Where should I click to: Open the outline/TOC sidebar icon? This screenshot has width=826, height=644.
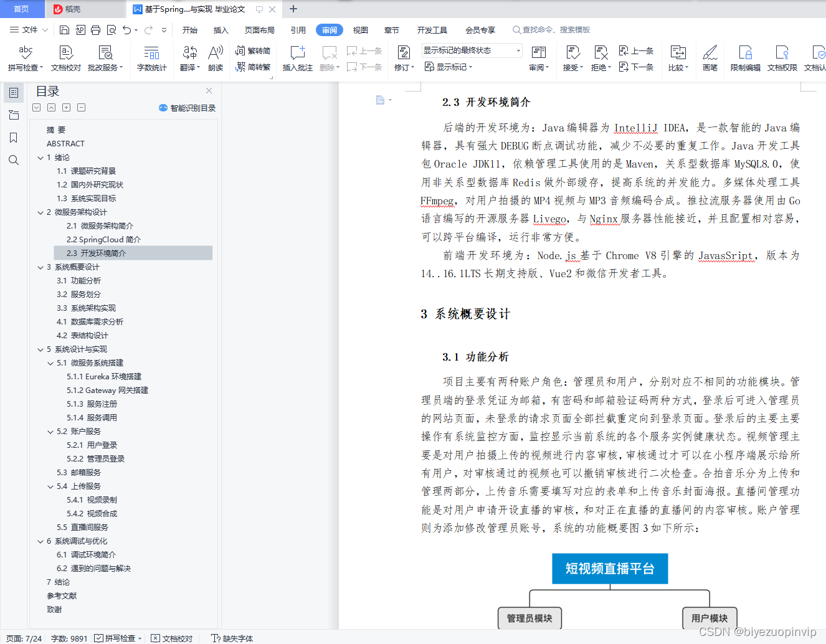(x=14, y=93)
